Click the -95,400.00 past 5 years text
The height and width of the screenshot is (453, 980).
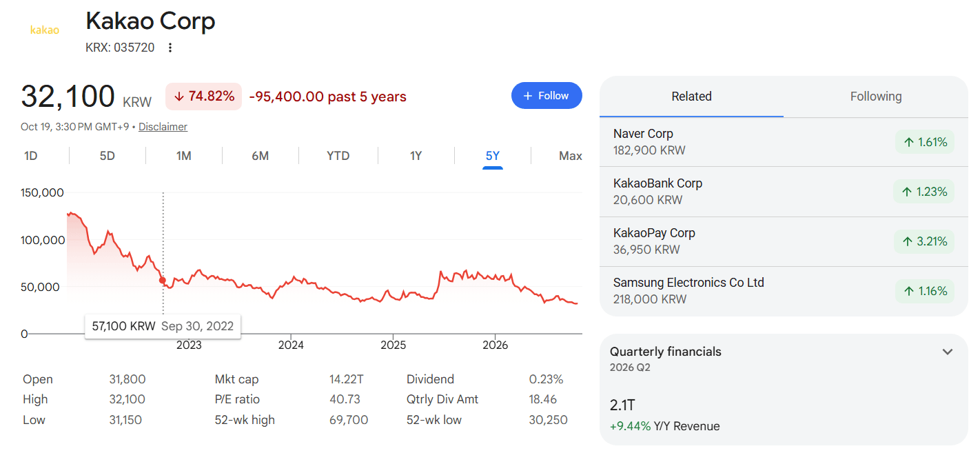click(327, 97)
